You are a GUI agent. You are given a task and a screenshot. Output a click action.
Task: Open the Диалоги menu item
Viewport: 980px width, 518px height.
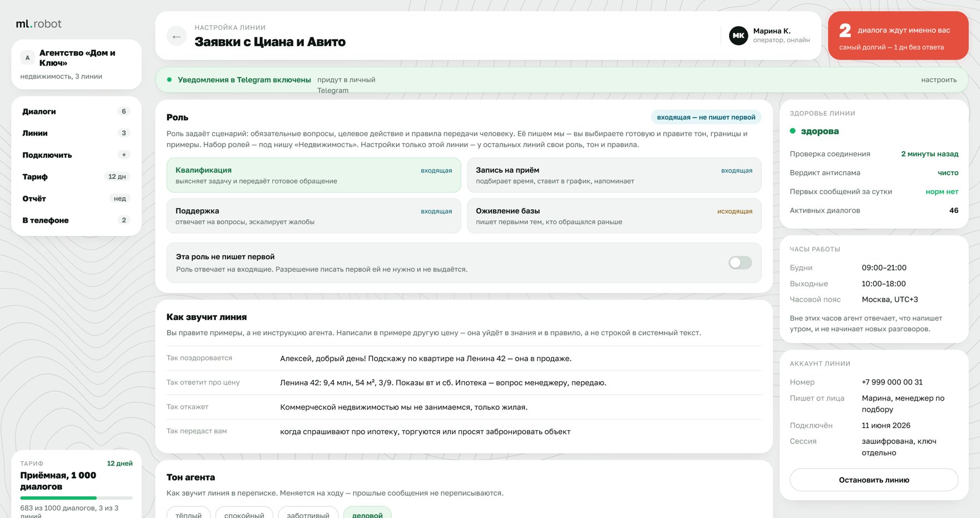coord(76,111)
